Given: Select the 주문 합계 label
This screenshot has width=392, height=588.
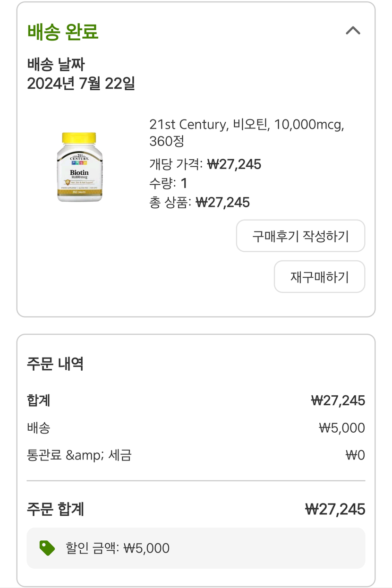Looking at the screenshot, I should pyautogui.click(x=56, y=509).
